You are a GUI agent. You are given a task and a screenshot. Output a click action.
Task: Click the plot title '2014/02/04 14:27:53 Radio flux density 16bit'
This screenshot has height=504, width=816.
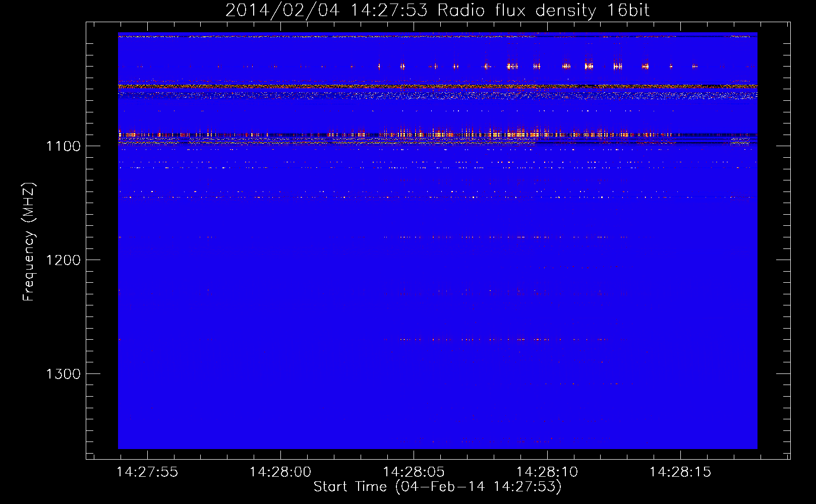click(x=437, y=10)
